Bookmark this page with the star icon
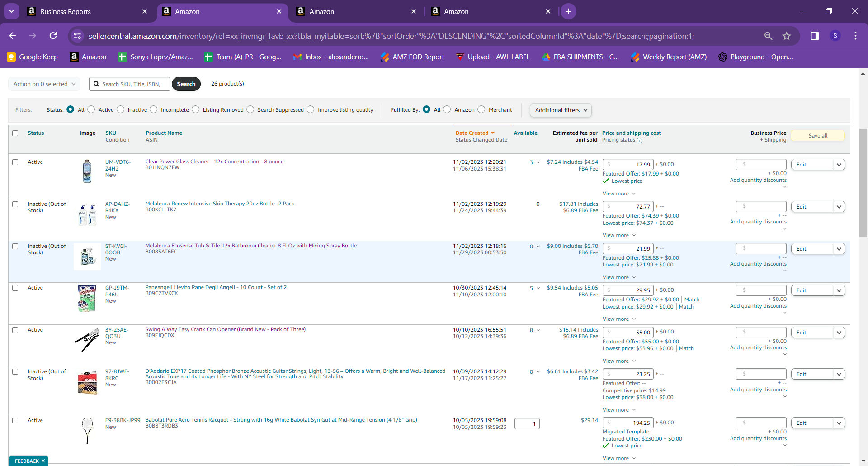This screenshot has height=466, width=868. click(x=787, y=36)
